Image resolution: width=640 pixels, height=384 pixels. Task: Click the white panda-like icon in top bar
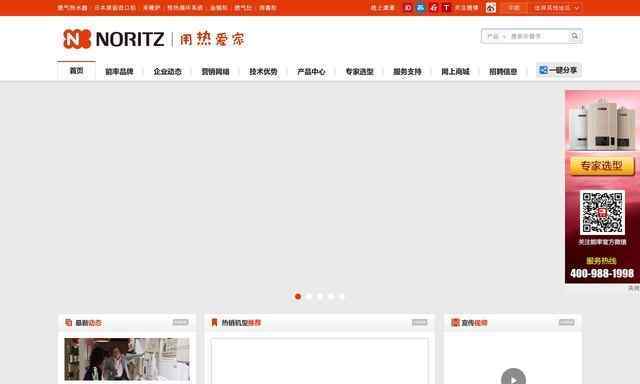[491, 8]
